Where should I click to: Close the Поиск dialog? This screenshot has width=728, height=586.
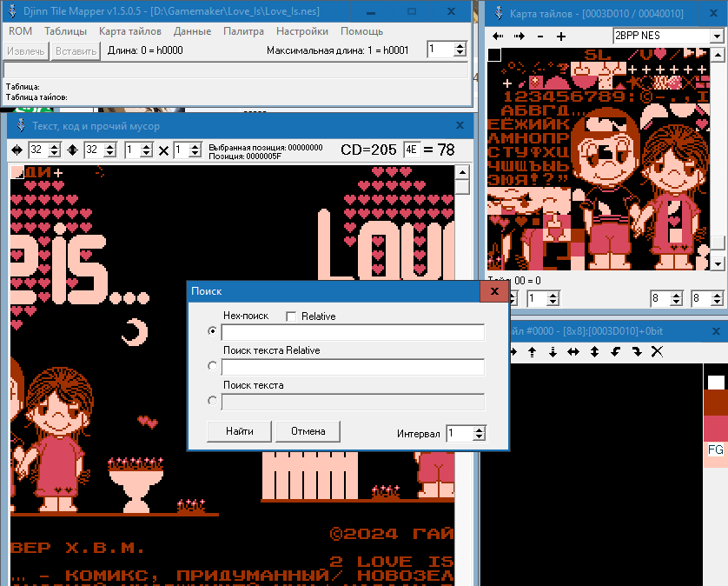[494, 291]
